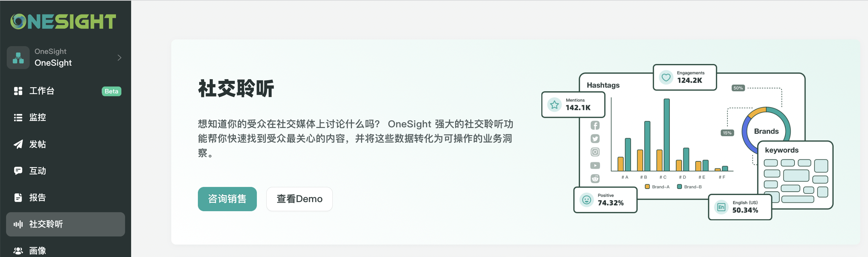
Task: Click the 查看Demo button
Action: coord(299,199)
